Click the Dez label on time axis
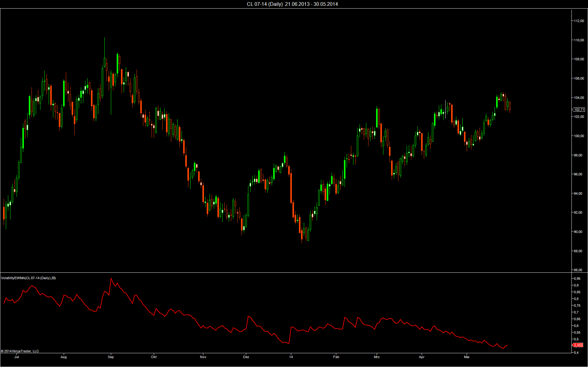 [246, 357]
